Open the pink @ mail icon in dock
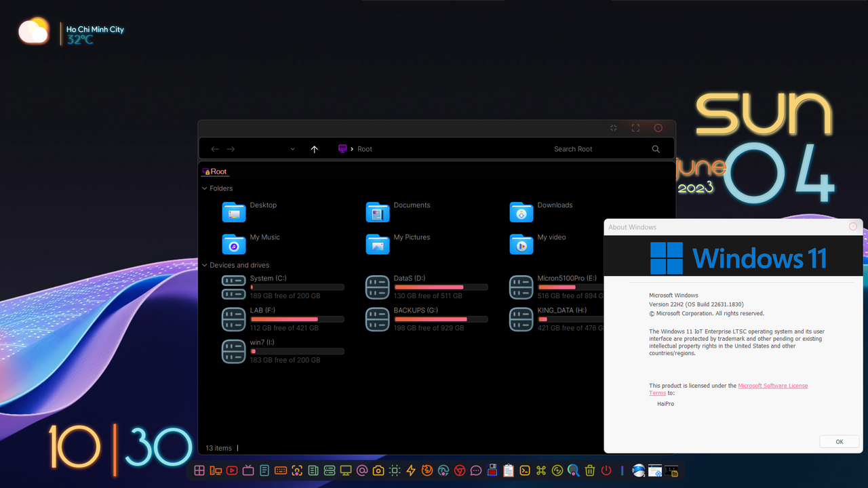 click(x=362, y=470)
